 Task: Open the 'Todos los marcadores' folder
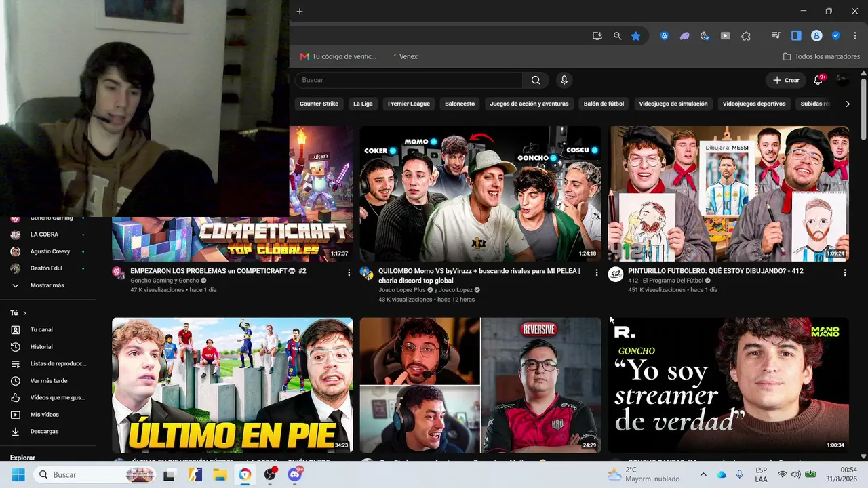tap(821, 56)
